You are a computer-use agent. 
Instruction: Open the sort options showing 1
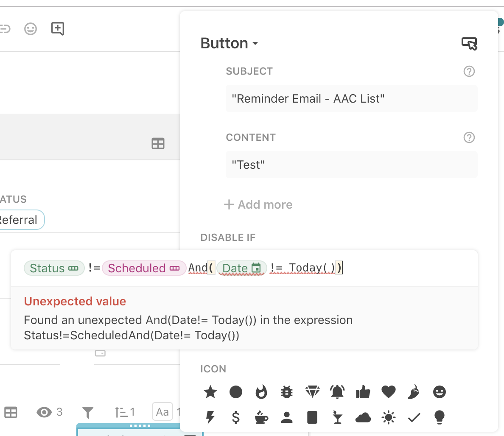[x=125, y=412]
